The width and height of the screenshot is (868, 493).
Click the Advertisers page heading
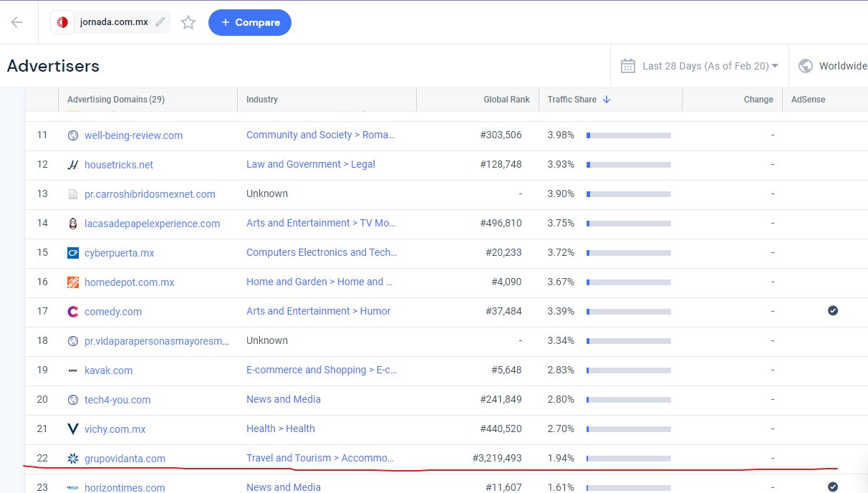coord(53,66)
